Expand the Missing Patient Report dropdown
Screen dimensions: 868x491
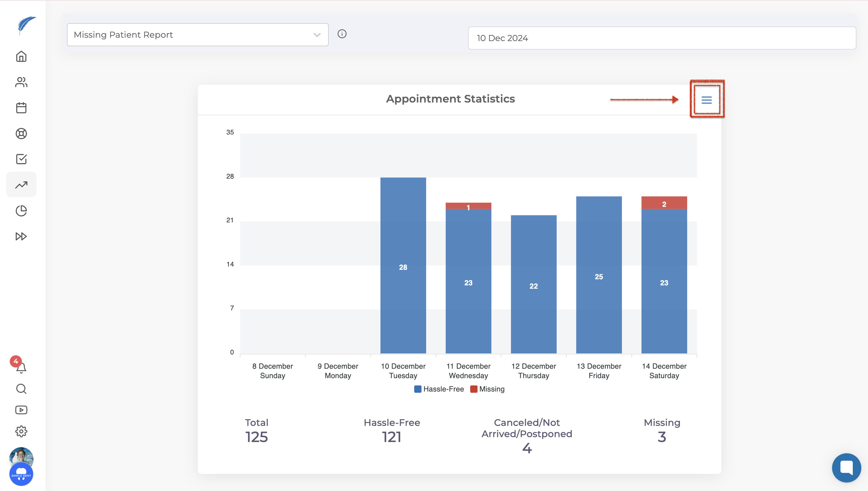[x=198, y=35]
